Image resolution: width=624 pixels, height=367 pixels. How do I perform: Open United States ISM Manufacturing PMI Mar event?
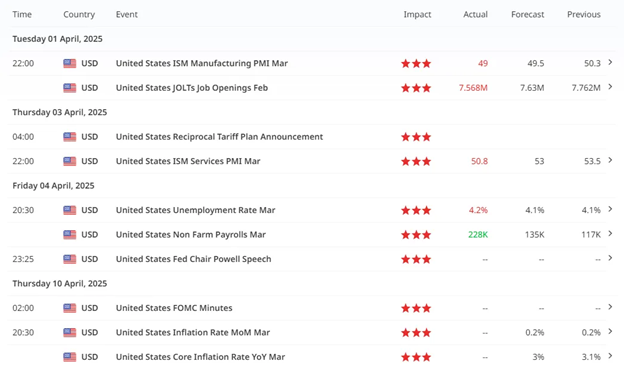202,63
